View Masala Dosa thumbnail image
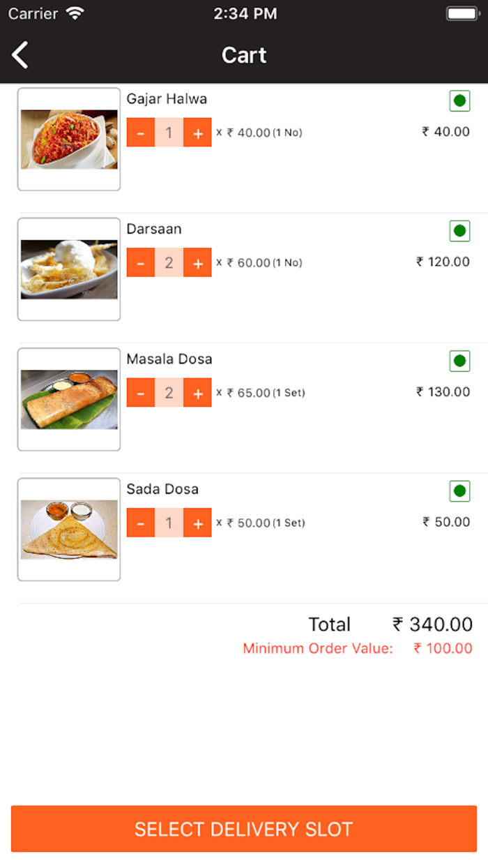This screenshot has width=488, height=868. (x=69, y=399)
